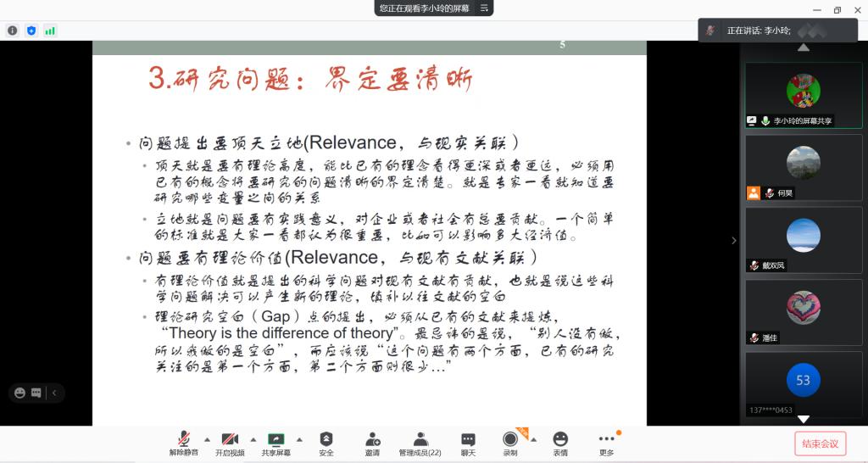The height and width of the screenshot is (463, 868).
Task: Expand share options arrow beside 共享屏幕
Action: coord(300,439)
